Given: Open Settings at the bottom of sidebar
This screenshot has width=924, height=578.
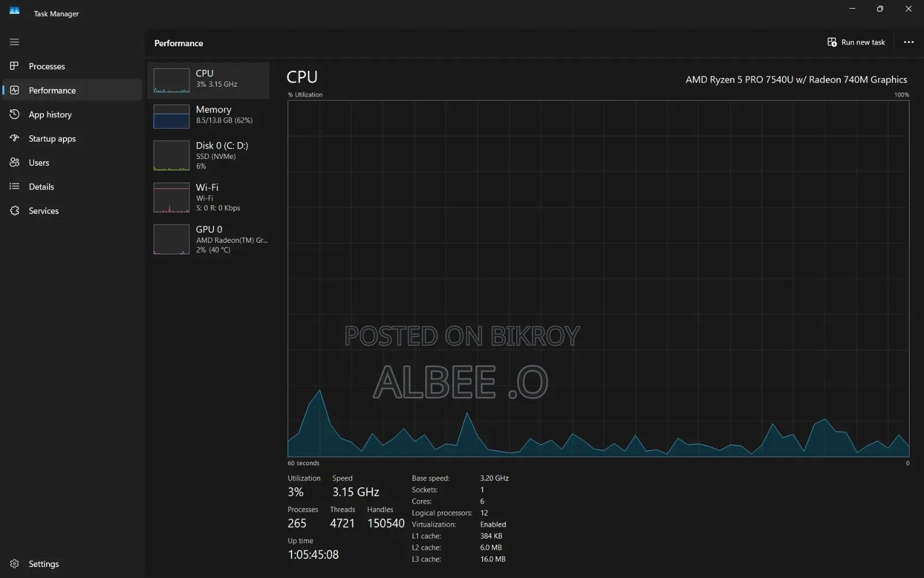Looking at the screenshot, I should 72,564.
